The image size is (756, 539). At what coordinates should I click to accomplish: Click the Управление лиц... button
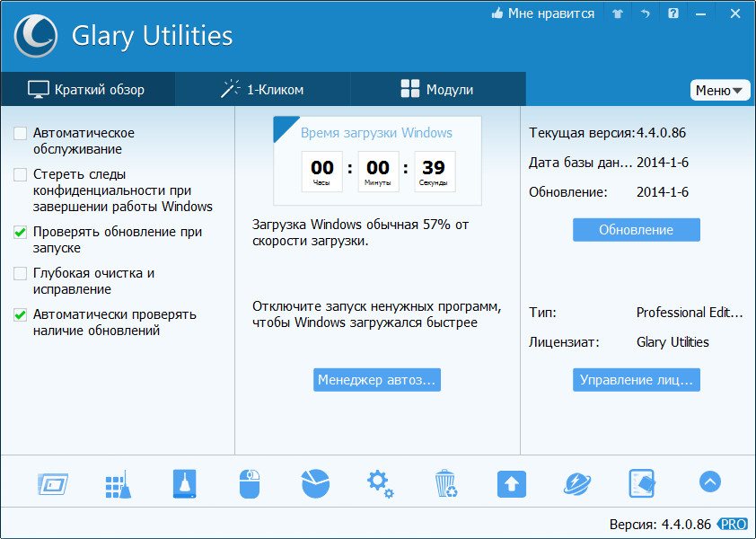(637, 380)
